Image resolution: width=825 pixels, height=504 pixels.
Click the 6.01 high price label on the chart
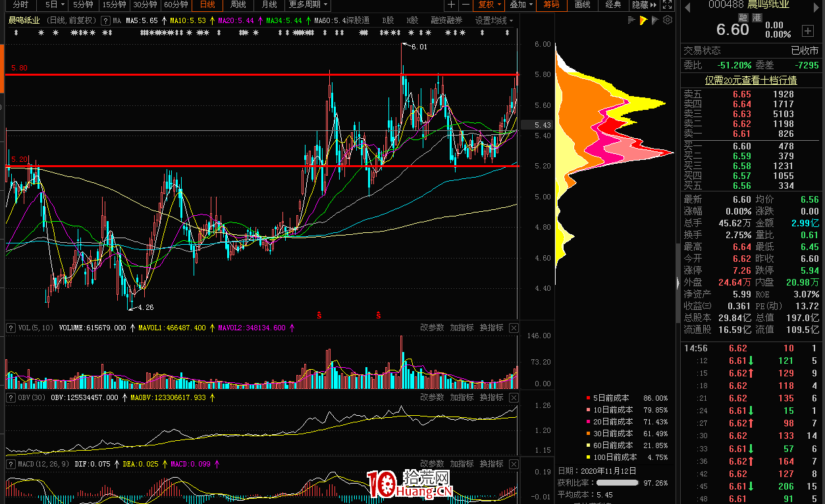coord(419,47)
